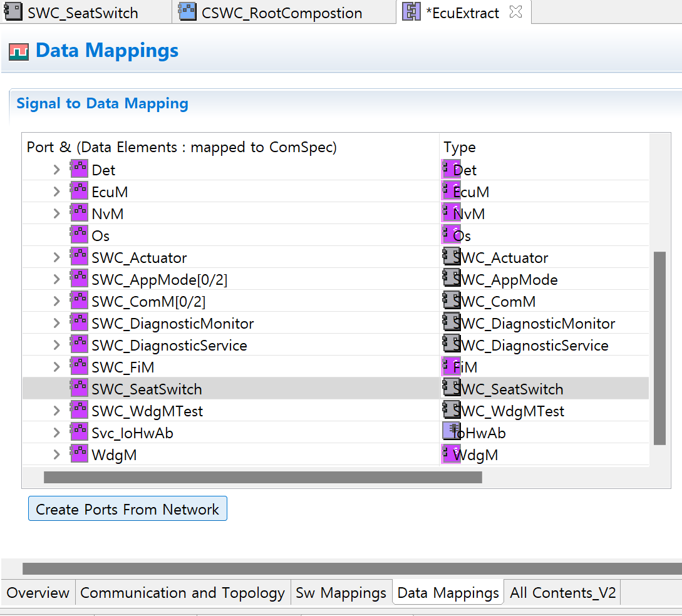
Task: Click the SWC_Actuator icon in the Port column
Action: [x=79, y=257]
